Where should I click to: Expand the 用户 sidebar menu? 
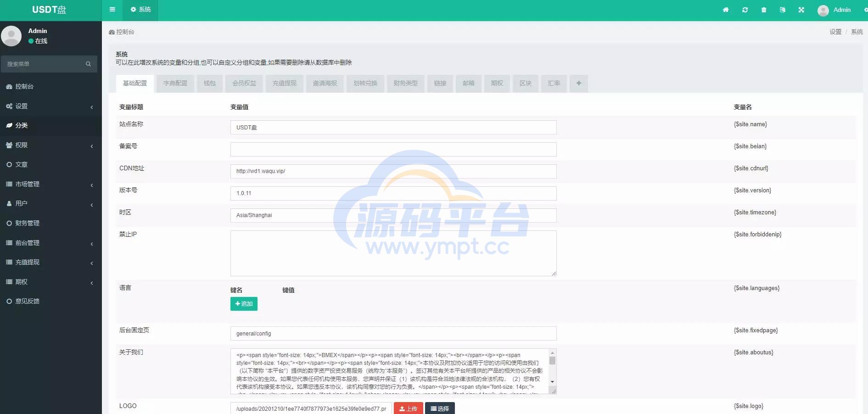tap(50, 203)
